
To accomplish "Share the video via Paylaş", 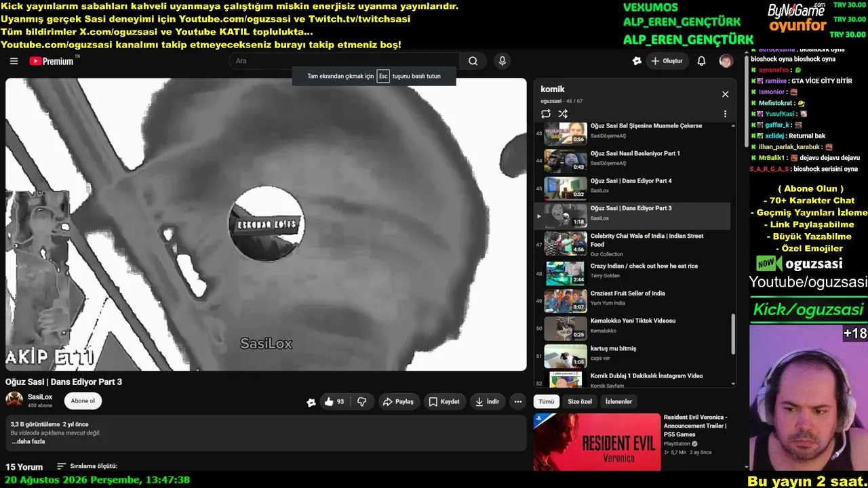I will (x=398, y=401).
